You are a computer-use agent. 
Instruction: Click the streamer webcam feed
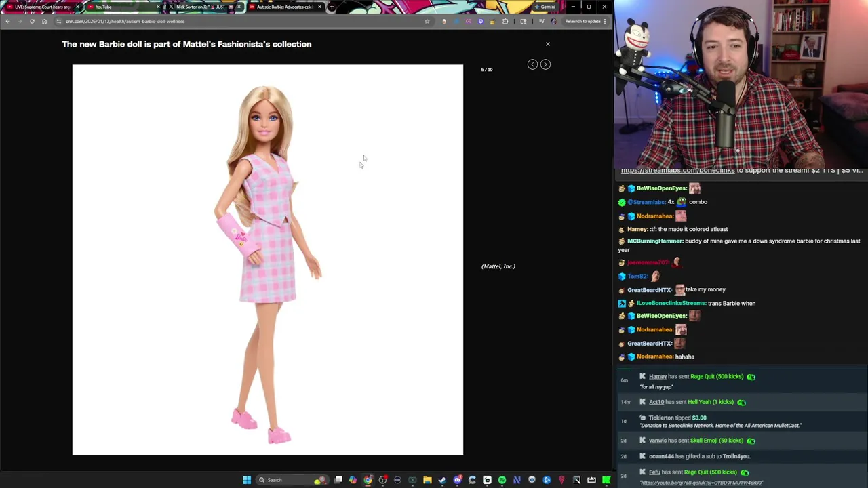(x=741, y=83)
